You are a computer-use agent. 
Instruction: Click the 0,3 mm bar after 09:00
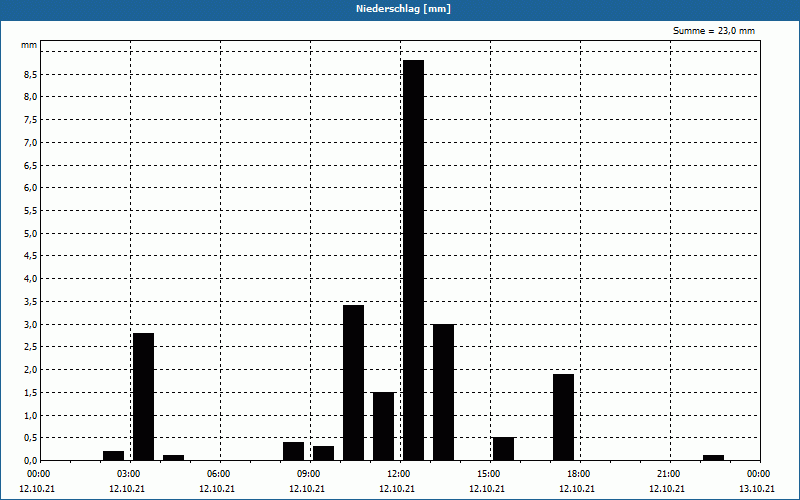323,454
